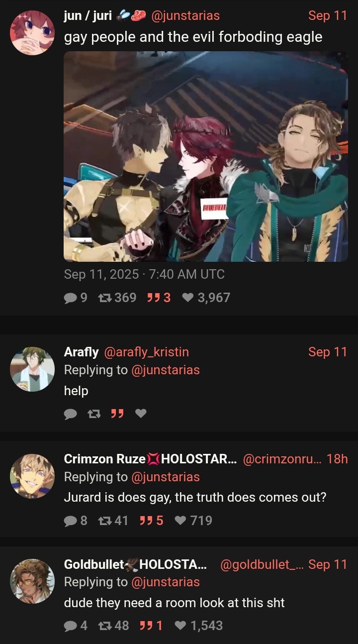Open the @junstarias handle in main post header
Screen dimensions: 358x644
pyautogui.click(x=185, y=15)
